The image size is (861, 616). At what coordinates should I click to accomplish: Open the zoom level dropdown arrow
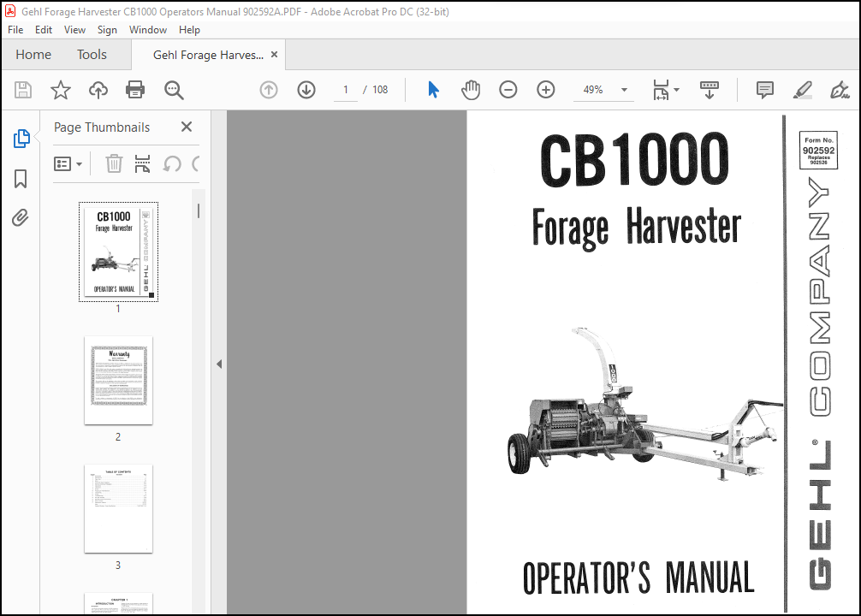[x=624, y=90]
